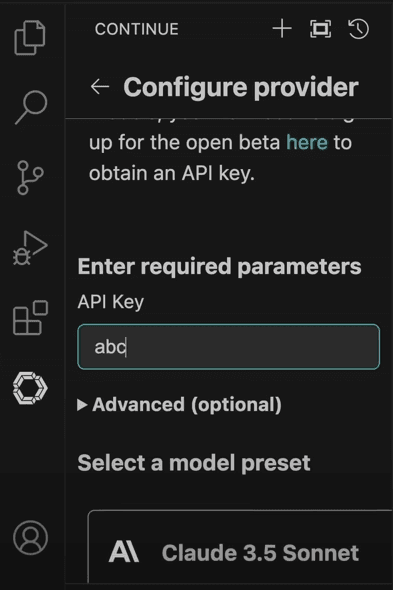Expand the Advanced (optional) section
393x590 pixels.
[180, 405]
